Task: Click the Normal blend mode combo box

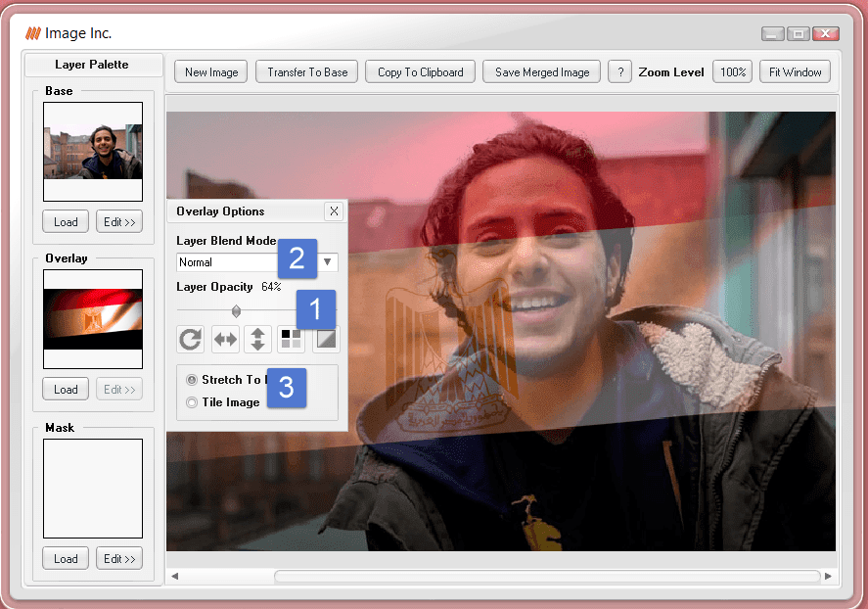Action: click(x=256, y=261)
